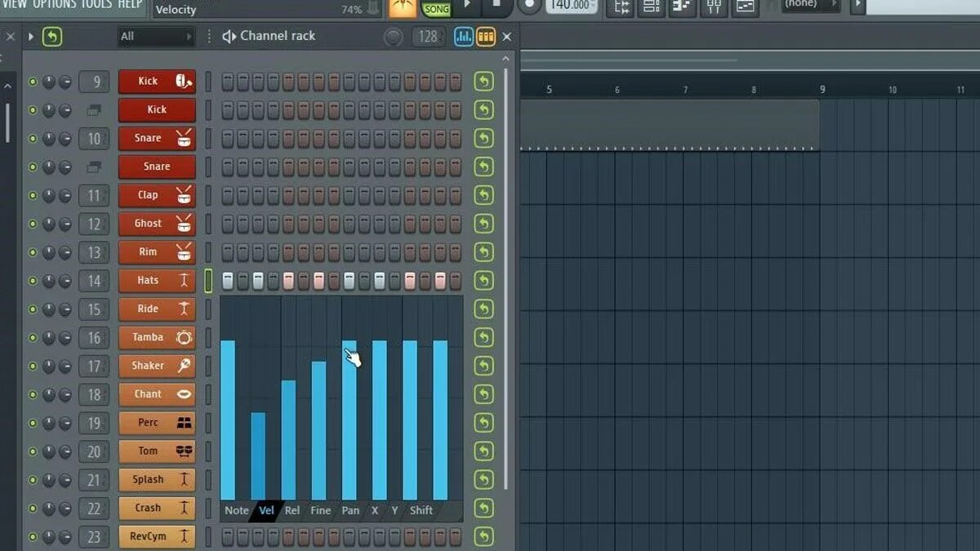This screenshot has height=551, width=980.
Task: Click bar 9 marker on the playlist timeline
Action: pyautogui.click(x=822, y=90)
